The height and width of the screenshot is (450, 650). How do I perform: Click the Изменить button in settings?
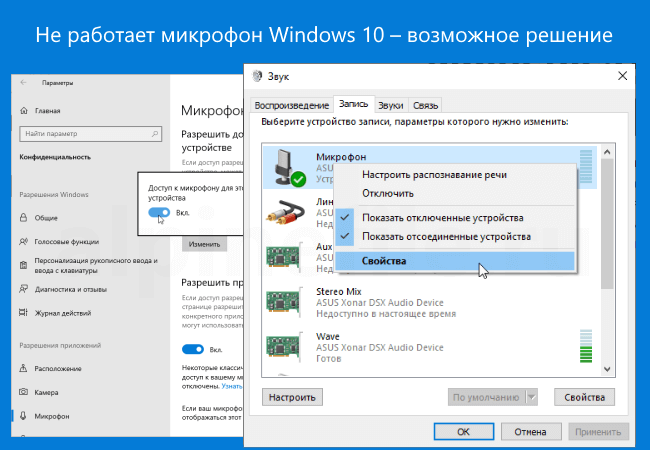click(204, 244)
